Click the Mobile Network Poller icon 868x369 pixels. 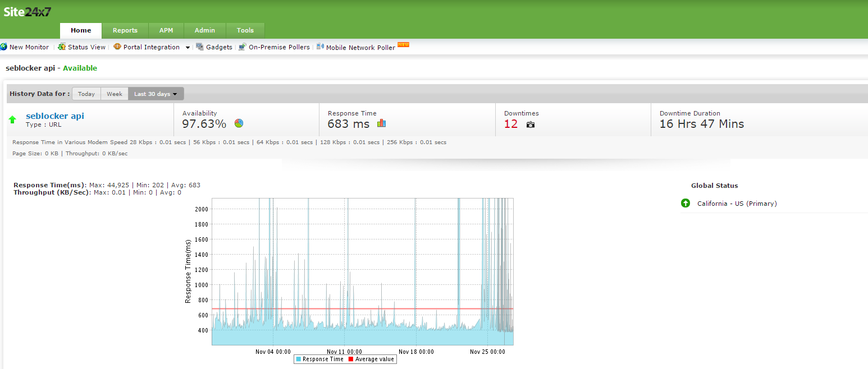coord(320,47)
